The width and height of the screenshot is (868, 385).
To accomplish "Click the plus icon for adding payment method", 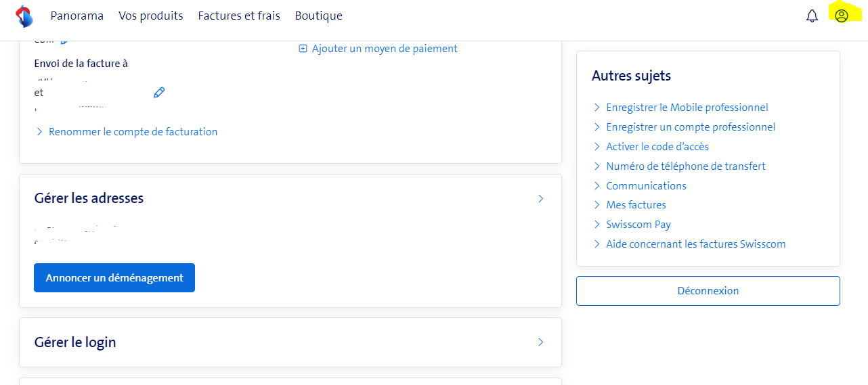I will (x=303, y=49).
